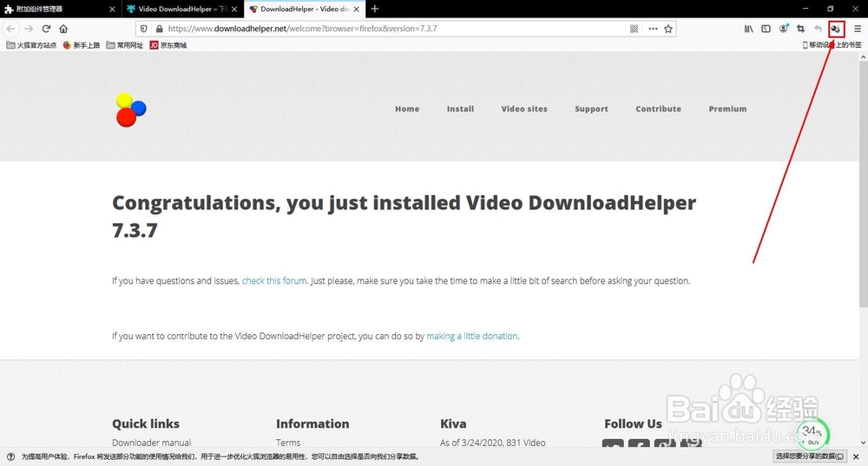This screenshot has height=466, width=868.
Task: Open the 京东商城 bookmark
Action: pos(168,45)
